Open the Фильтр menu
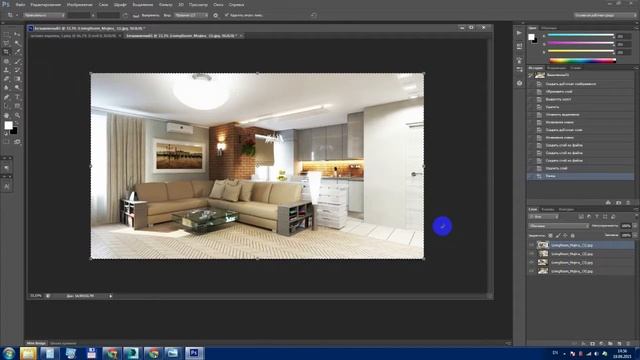 tap(165, 4)
